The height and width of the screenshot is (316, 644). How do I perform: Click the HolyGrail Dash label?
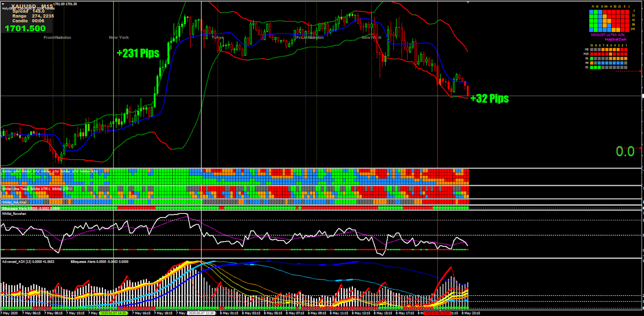click(x=615, y=39)
